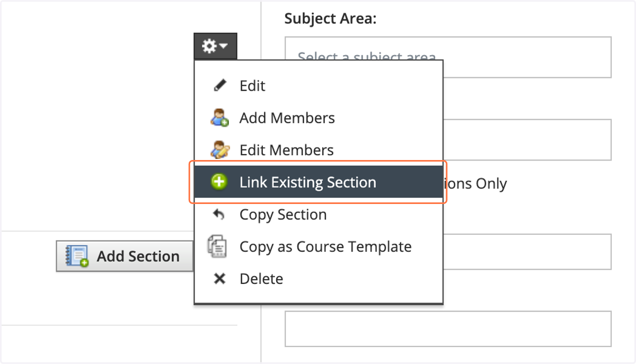
Task: Select Add Members menu entry
Action: pos(319,118)
